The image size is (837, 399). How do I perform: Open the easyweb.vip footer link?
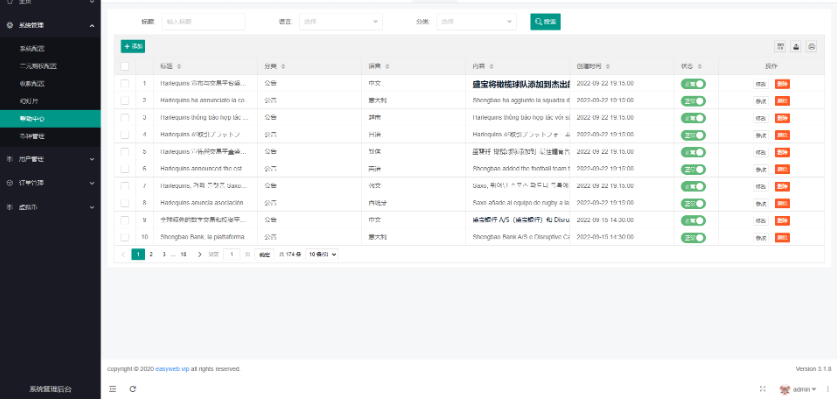pyautogui.click(x=172, y=369)
